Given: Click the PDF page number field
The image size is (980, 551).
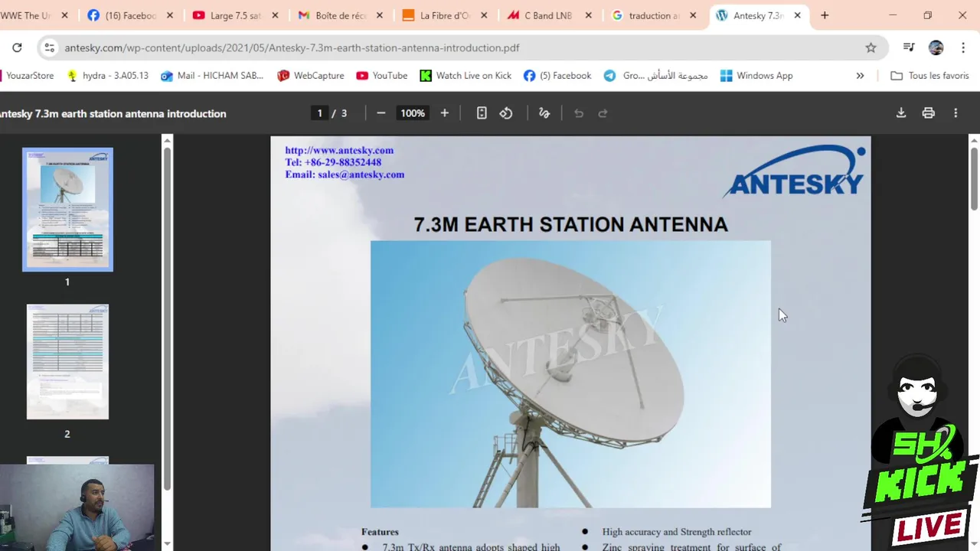Looking at the screenshot, I should (319, 113).
